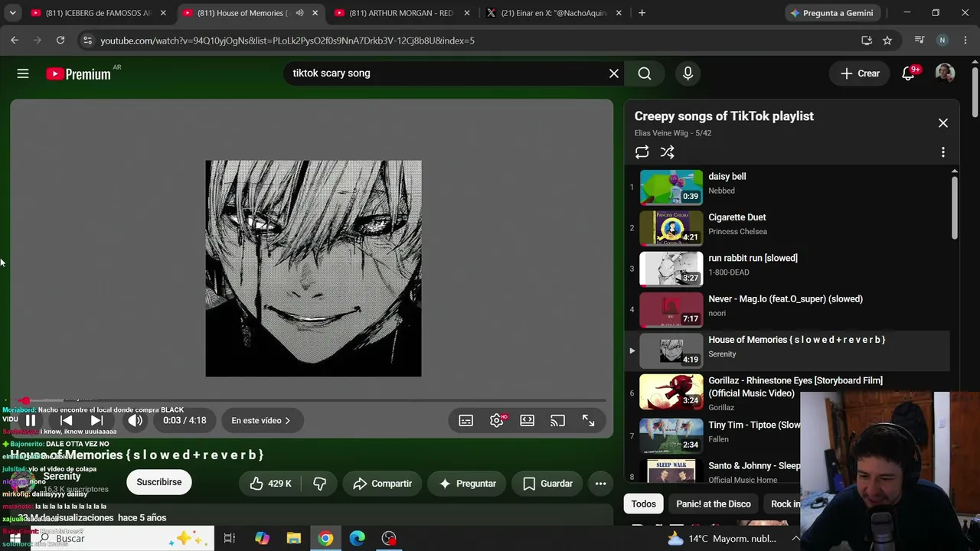Select 'Never - Mag.lo (feat.O_super) (slowed)' entry
This screenshot has height=551, width=980.
click(x=789, y=309)
